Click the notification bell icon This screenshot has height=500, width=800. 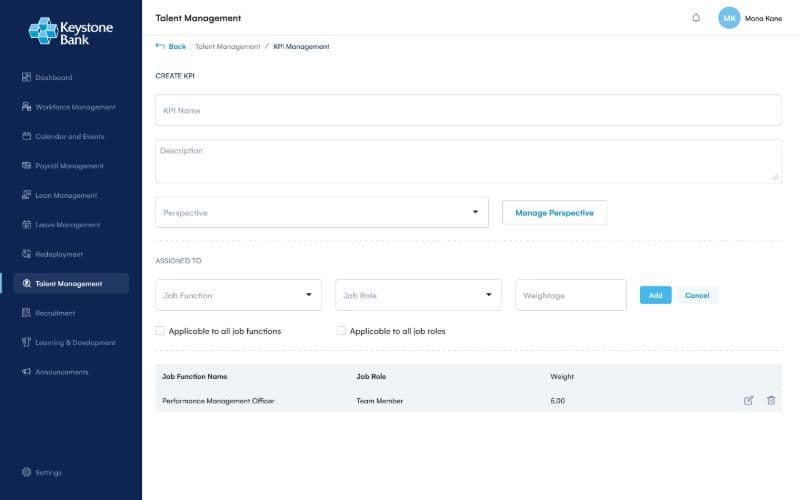(x=696, y=18)
